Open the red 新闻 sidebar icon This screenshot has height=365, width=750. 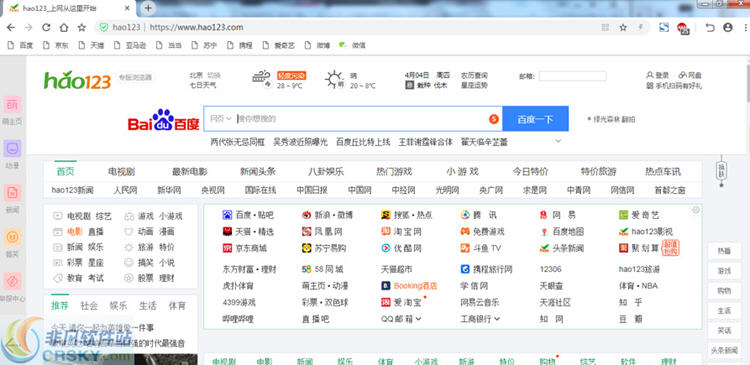[12, 192]
